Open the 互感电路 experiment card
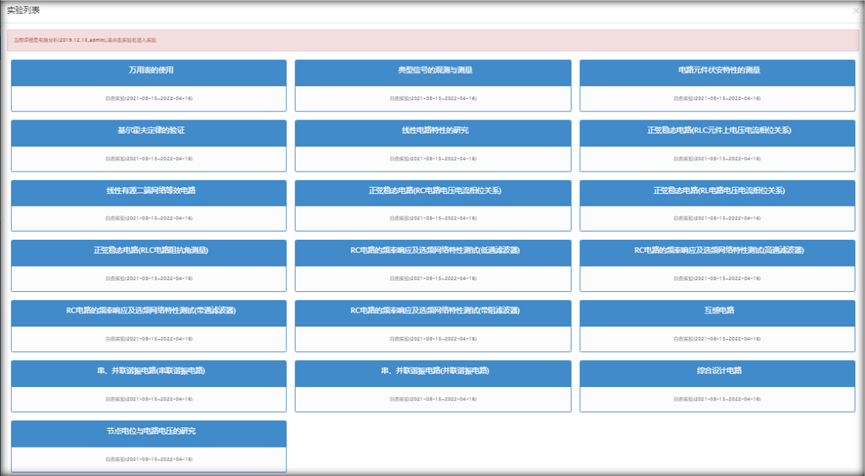The height and width of the screenshot is (476, 865). pyautogui.click(x=717, y=310)
